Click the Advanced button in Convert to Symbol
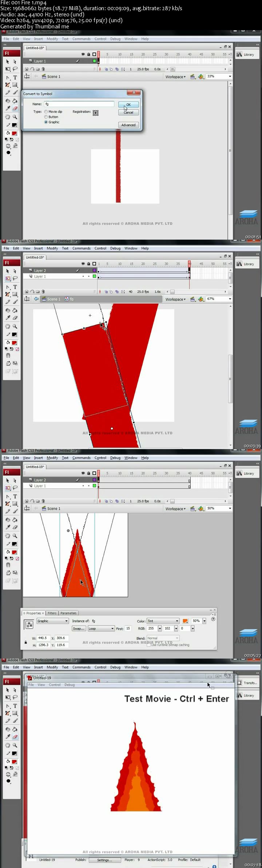Viewport: 262px width, 868px height. click(128, 125)
